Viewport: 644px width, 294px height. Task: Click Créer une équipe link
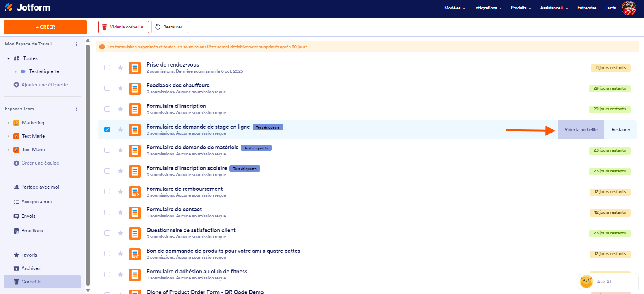click(37, 163)
